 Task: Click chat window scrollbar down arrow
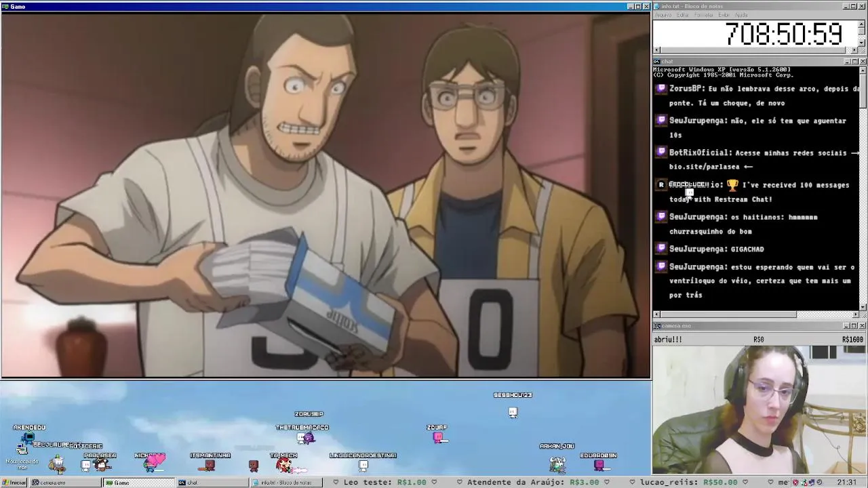pos(863,307)
